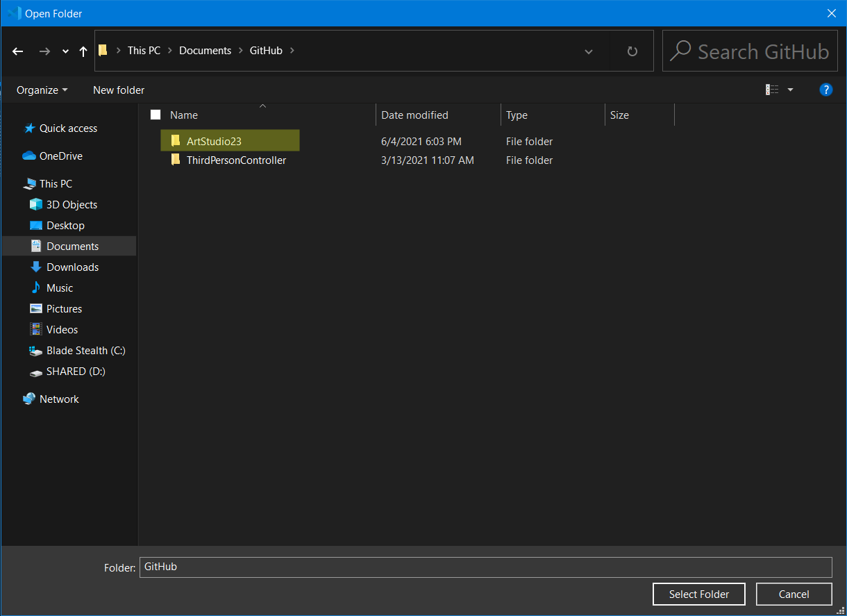Click the Folder name input field
Viewport: 847px width, 616px height.
pos(486,567)
